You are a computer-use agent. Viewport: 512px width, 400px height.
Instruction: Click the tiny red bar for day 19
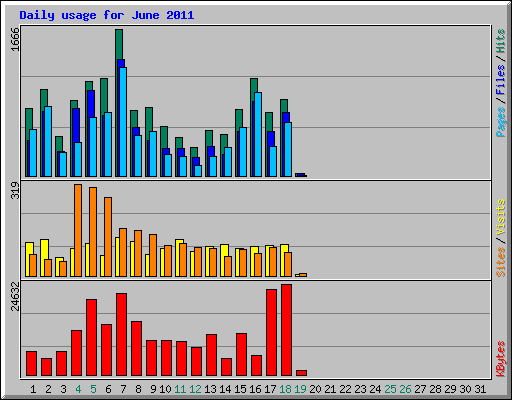click(x=301, y=373)
